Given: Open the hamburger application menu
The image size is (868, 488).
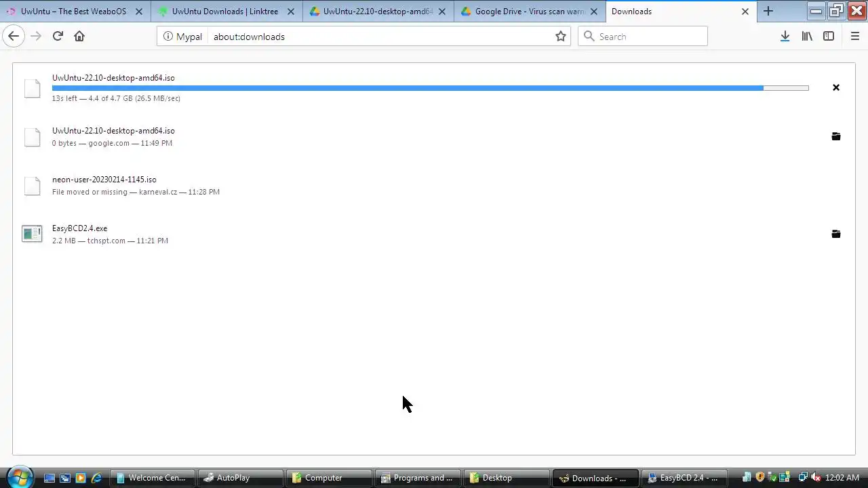Looking at the screenshot, I should coord(854,37).
